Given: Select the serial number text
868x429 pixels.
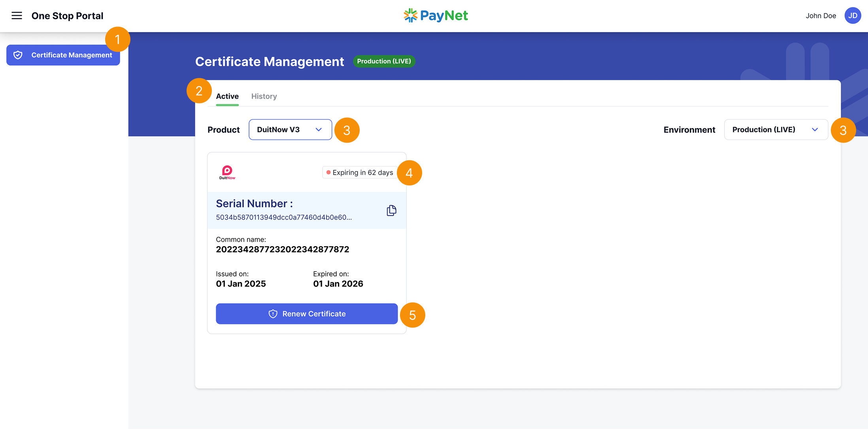Looking at the screenshot, I should click(x=284, y=217).
